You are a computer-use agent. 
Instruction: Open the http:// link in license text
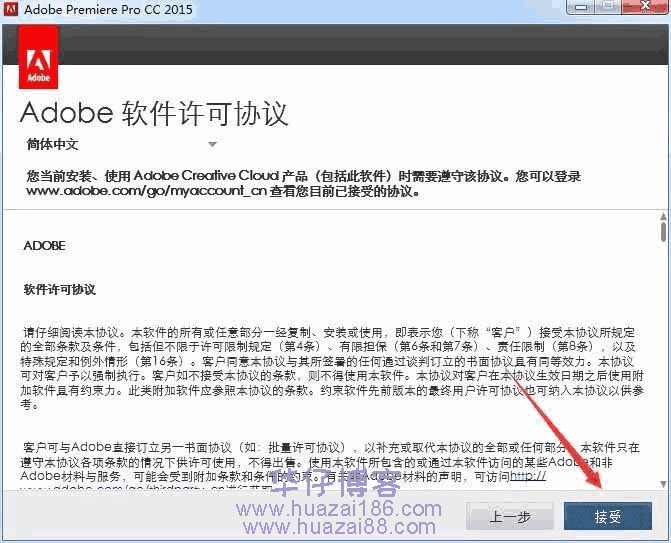point(528,476)
